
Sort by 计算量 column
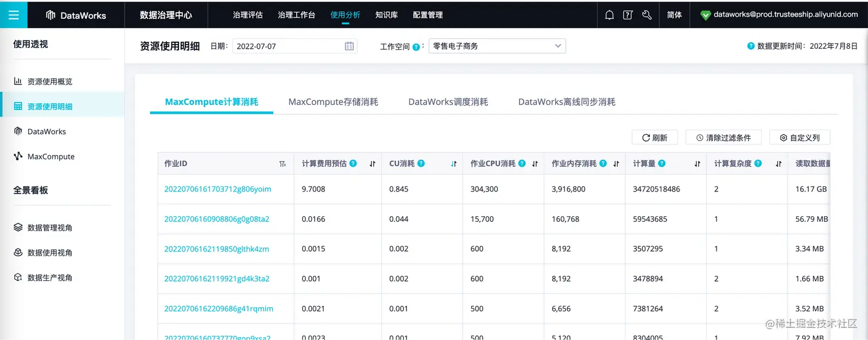pyautogui.click(x=697, y=164)
